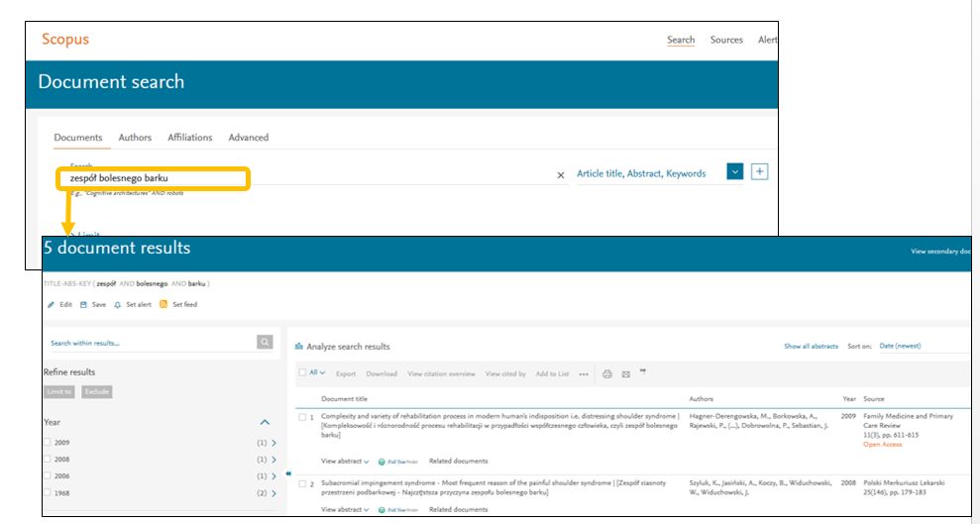This screenshot has height=524, width=980.
Task: Click the Analyze search results link
Action: point(348,347)
